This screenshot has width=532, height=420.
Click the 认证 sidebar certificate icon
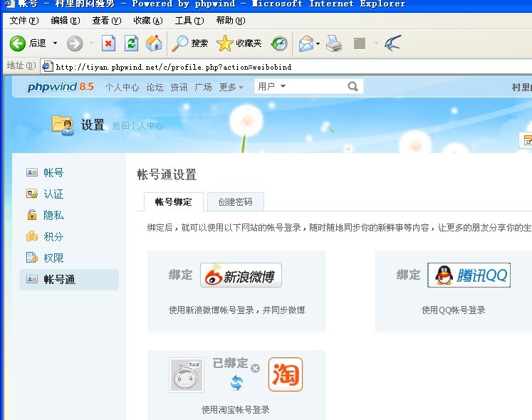click(x=32, y=194)
